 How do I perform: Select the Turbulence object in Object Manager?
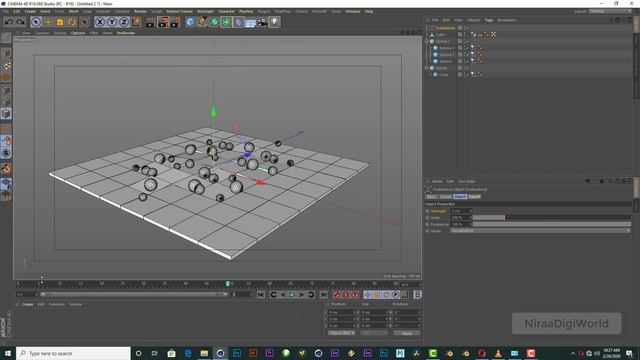point(445,28)
